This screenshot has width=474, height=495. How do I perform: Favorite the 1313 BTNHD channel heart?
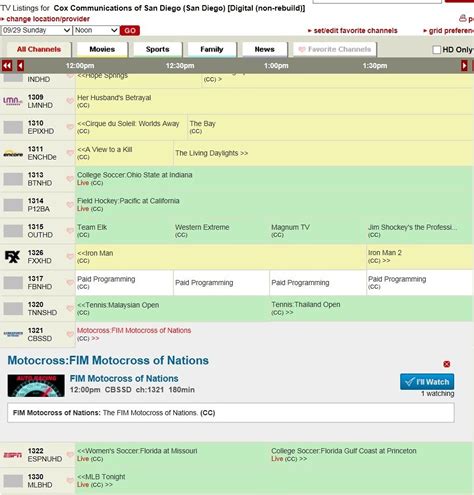[70, 179]
